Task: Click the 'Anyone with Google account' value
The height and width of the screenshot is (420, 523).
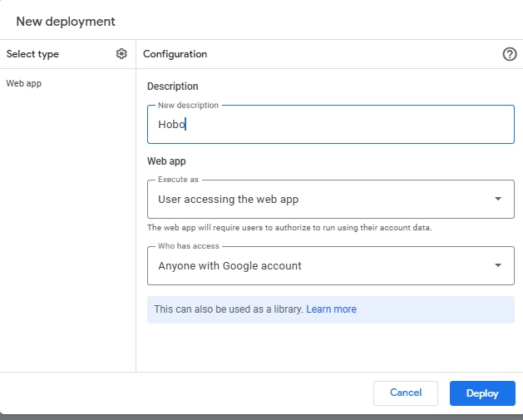Action: coord(229,266)
